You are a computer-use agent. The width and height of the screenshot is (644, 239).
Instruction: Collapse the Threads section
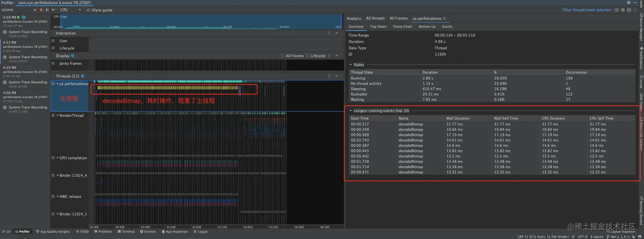[337, 76]
